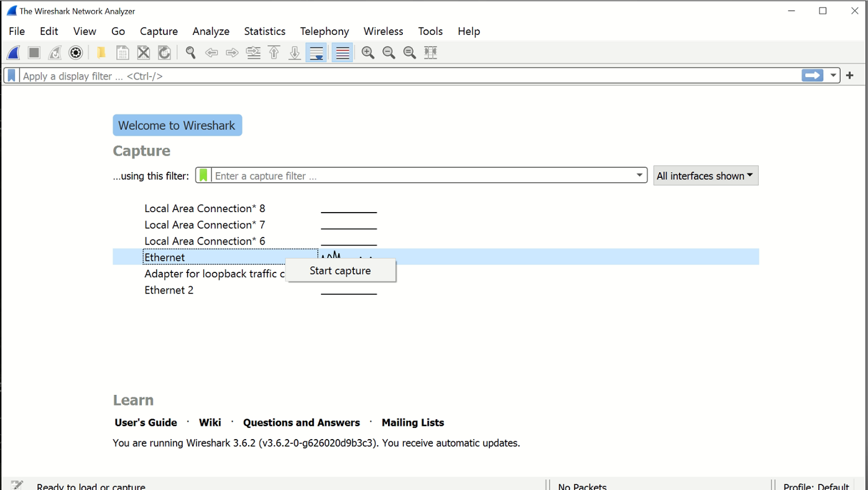The height and width of the screenshot is (490, 868).
Task: Select Local Area Connection* 7 interface
Action: [205, 224]
